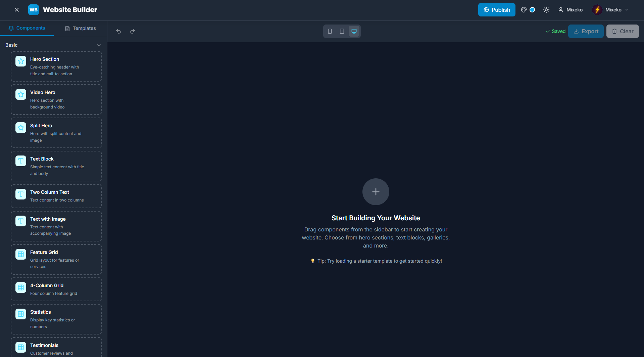Collapse the Basic components section
This screenshot has height=357, width=644.
click(x=99, y=45)
